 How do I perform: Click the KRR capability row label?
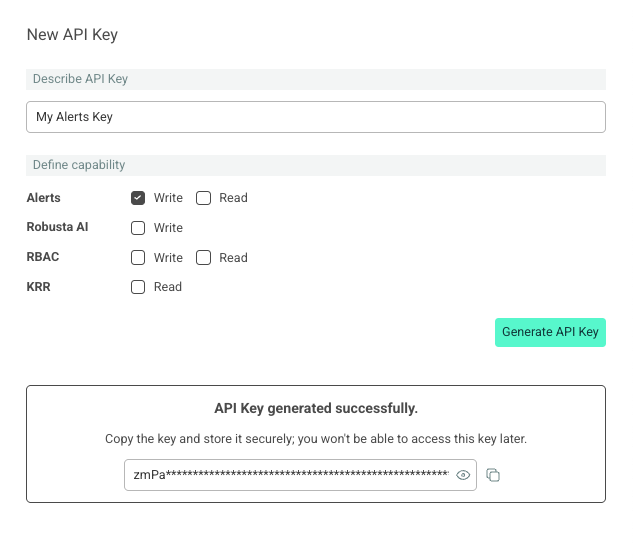38,287
